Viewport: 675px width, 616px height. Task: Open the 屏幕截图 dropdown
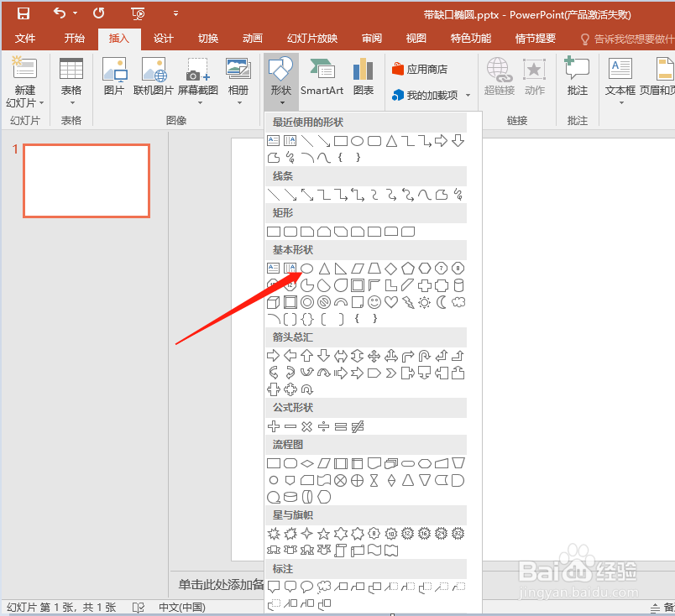pyautogui.click(x=198, y=81)
